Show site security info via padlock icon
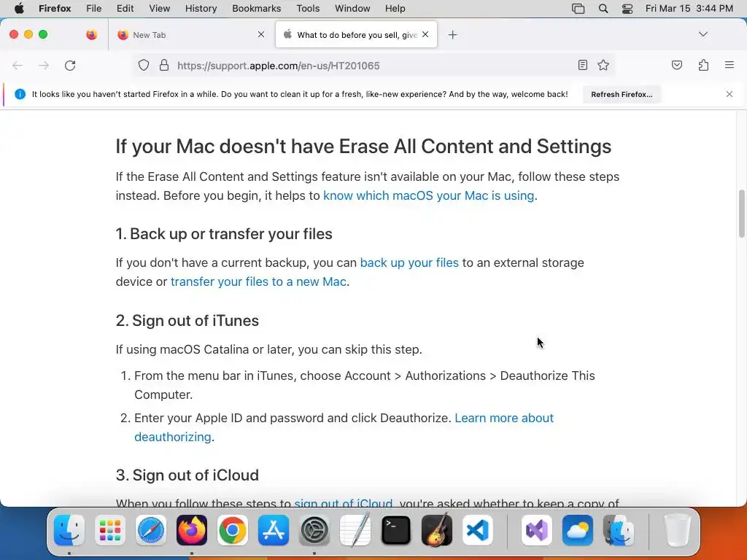Viewport: 747px width, 560px height. [164, 65]
